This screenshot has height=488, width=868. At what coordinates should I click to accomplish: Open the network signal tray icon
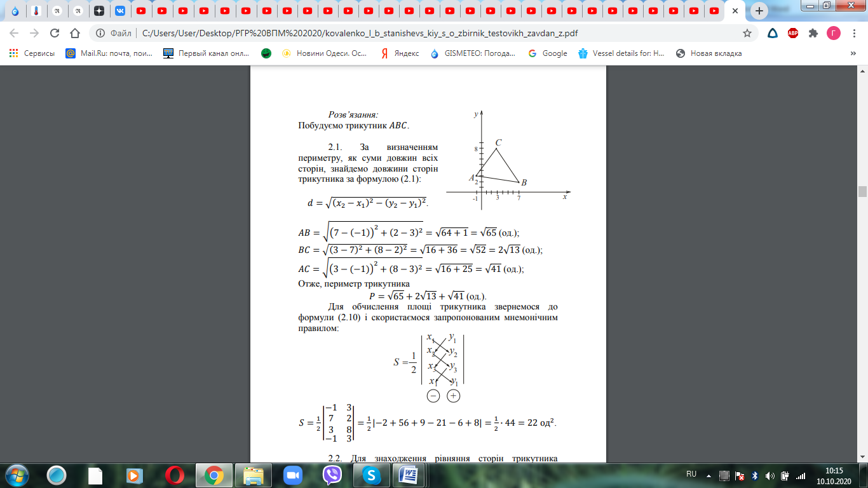point(801,475)
